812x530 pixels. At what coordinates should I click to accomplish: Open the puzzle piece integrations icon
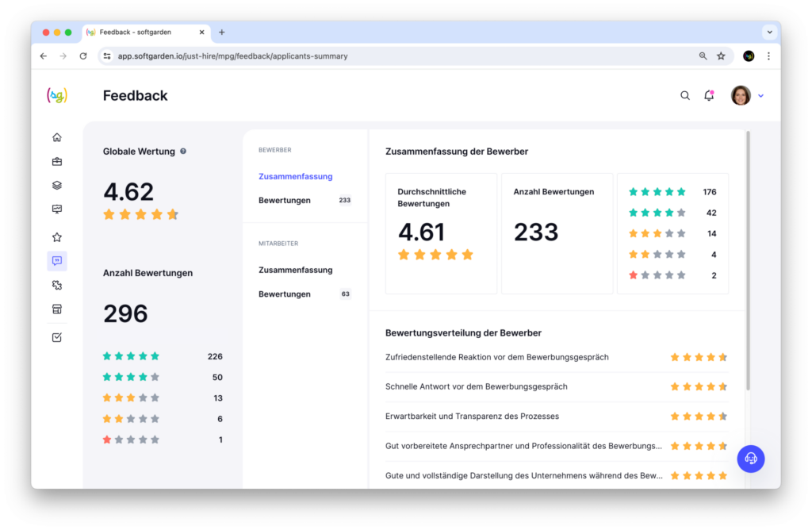point(57,285)
